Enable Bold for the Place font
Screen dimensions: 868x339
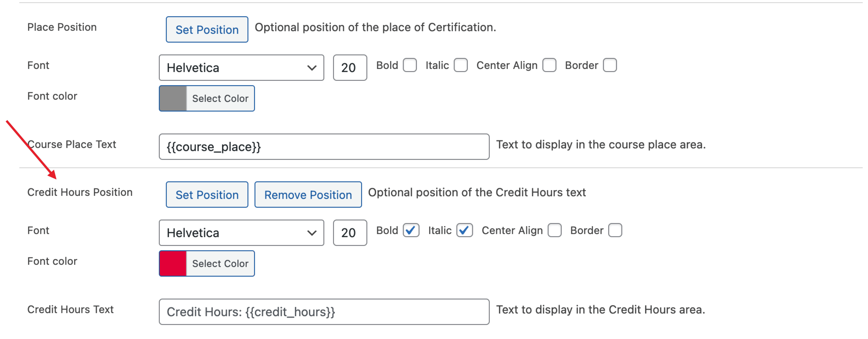[410, 65]
